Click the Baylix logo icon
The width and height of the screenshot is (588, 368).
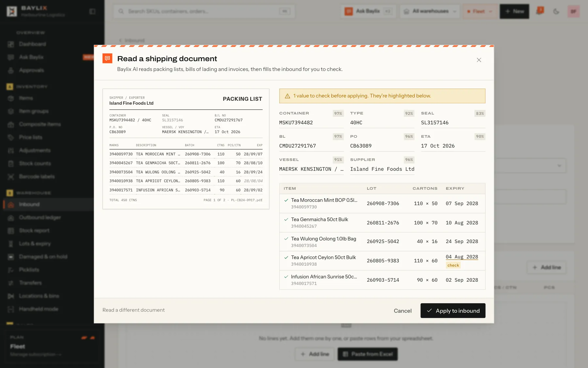coord(12,11)
